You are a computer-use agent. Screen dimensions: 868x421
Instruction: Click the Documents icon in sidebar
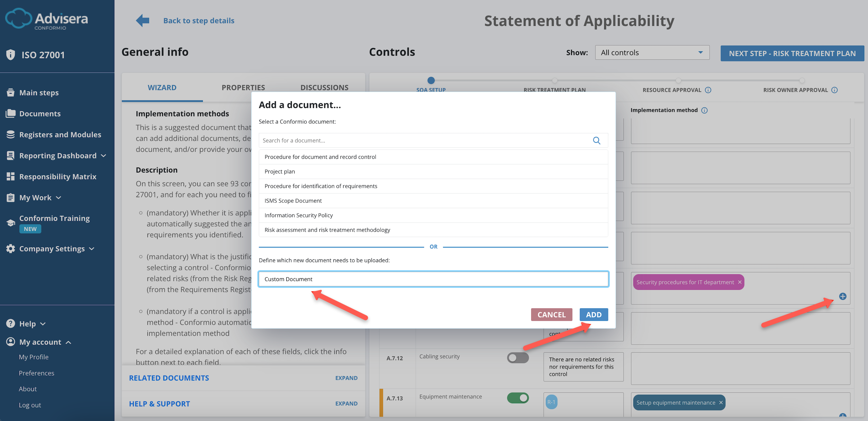(x=11, y=113)
